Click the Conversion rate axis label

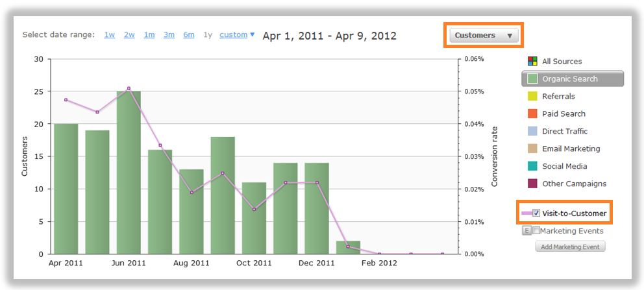(495, 156)
